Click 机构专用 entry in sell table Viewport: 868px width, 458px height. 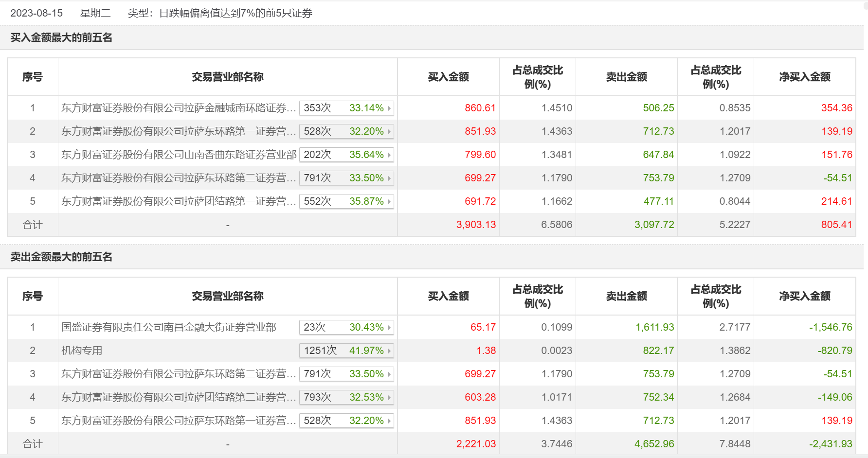(82, 351)
